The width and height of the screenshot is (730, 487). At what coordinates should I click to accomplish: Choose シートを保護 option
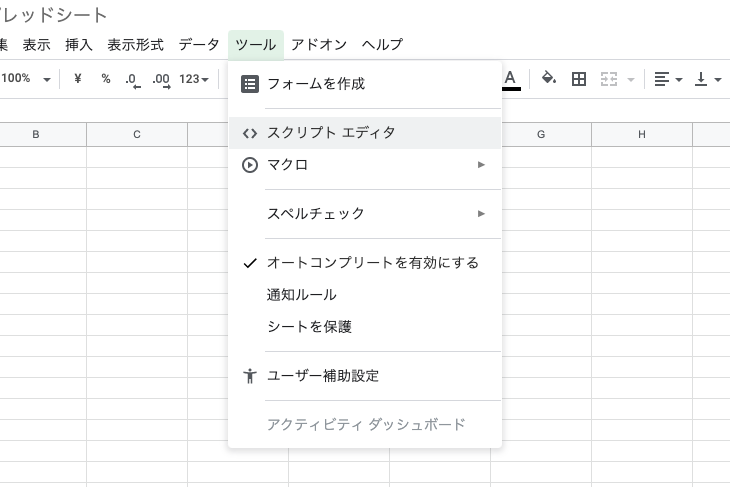[x=309, y=327]
